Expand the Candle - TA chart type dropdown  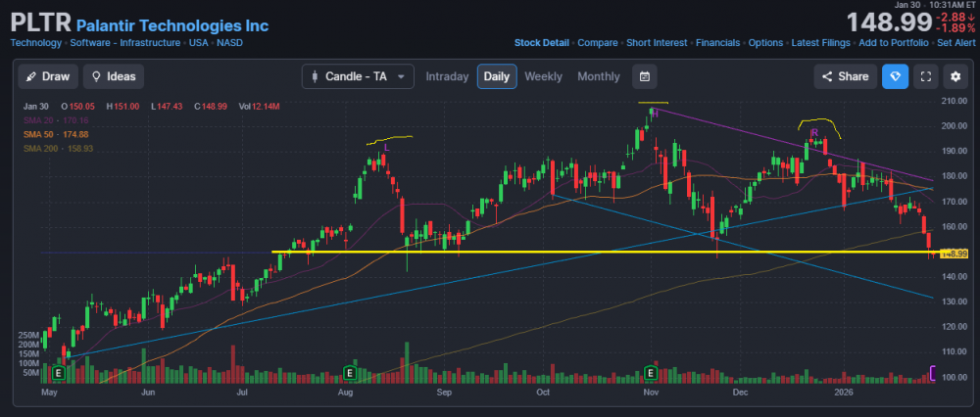tap(358, 76)
